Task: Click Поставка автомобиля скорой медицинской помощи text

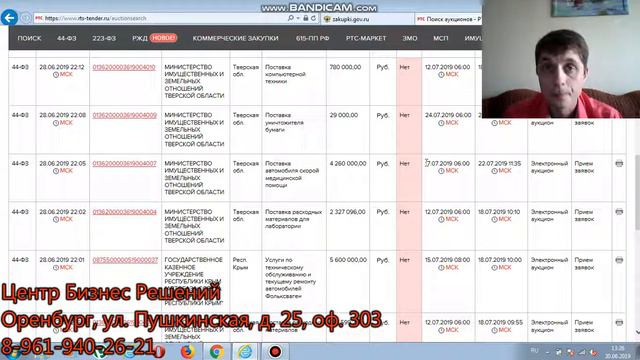Action: (292, 174)
